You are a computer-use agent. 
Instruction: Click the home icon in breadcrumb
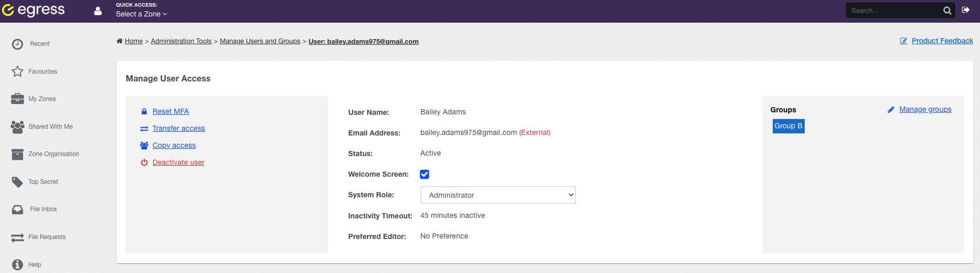[x=120, y=41]
